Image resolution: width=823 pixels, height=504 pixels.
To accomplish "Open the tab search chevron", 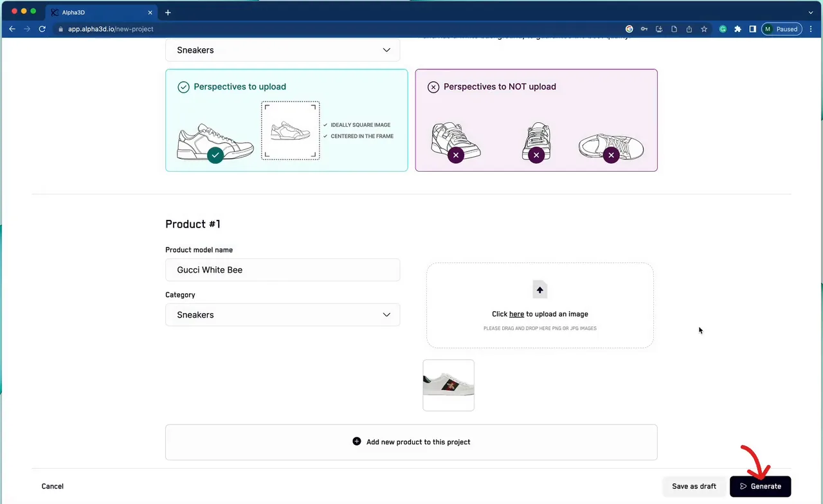I will click(x=811, y=12).
